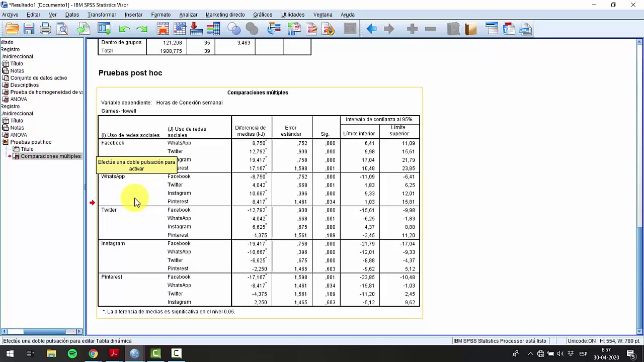
Task: Click the Windows Start button
Action: click(10, 353)
